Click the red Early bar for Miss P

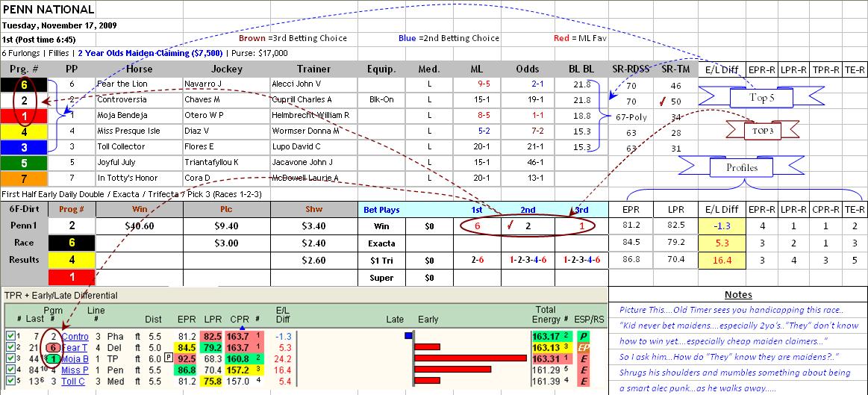click(x=453, y=370)
